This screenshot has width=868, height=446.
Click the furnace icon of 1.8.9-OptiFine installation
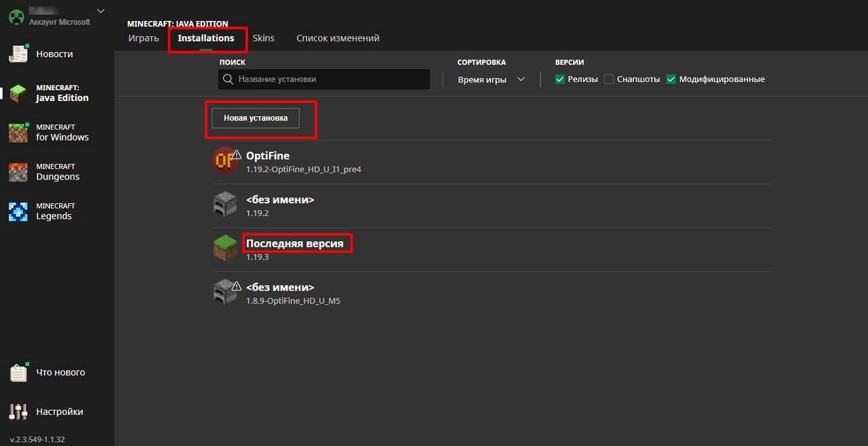[x=224, y=292]
